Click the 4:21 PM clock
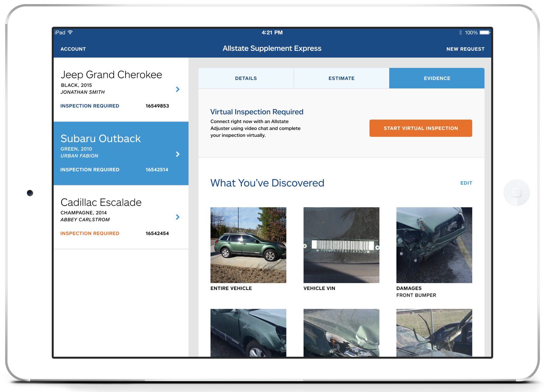This screenshot has height=392, width=548. (272, 32)
